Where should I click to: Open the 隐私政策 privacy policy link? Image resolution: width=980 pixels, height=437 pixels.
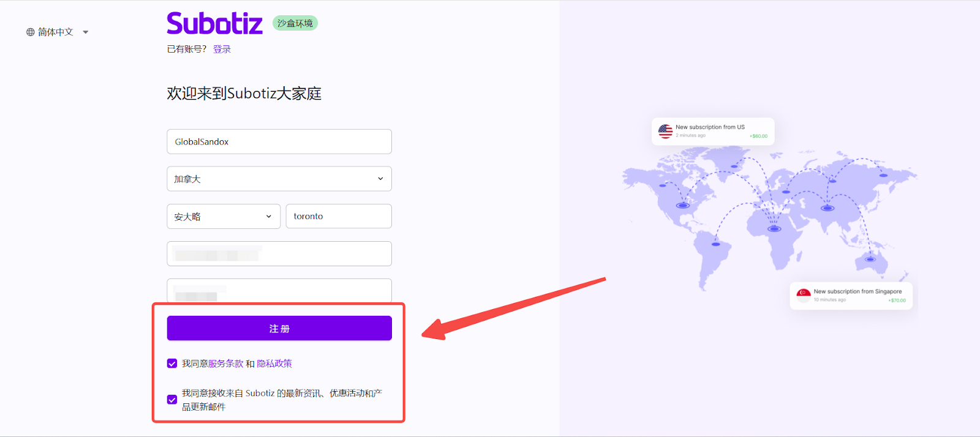tap(274, 364)
